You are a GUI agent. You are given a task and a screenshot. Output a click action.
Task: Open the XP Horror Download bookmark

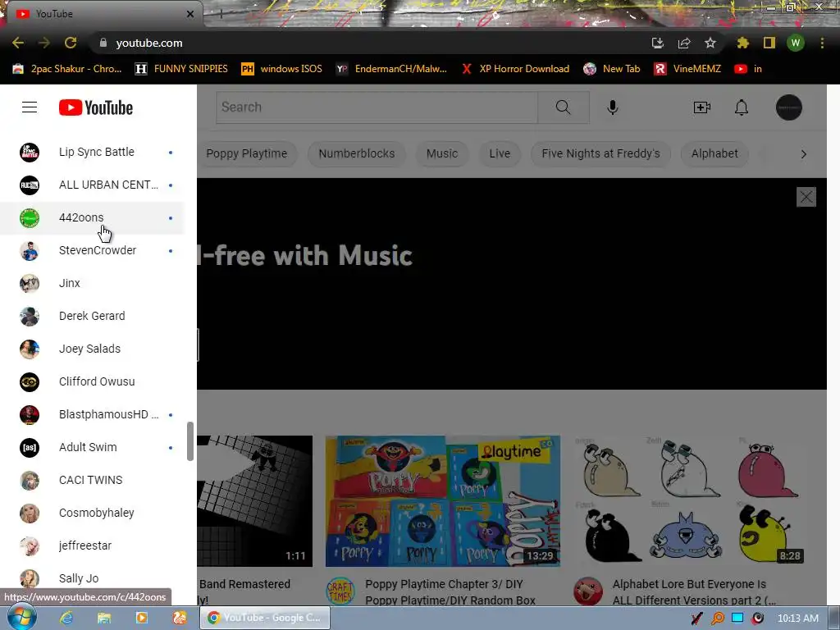click(x=515, y=69)
